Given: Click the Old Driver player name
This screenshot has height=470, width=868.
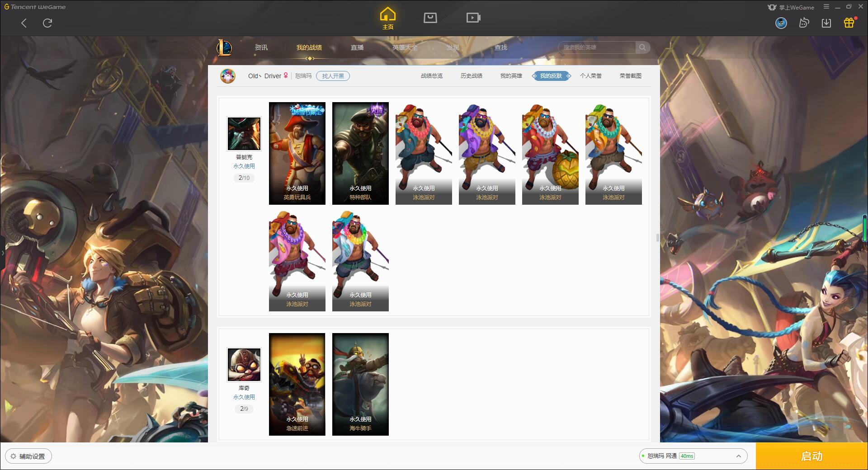Looking at the screenshot, I should pos(264,76).
